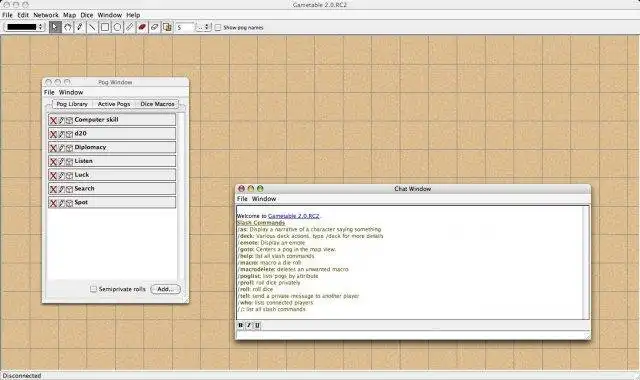Roll the Diplomacy macro button
640x380 pixels.
(x=112, y=147)
